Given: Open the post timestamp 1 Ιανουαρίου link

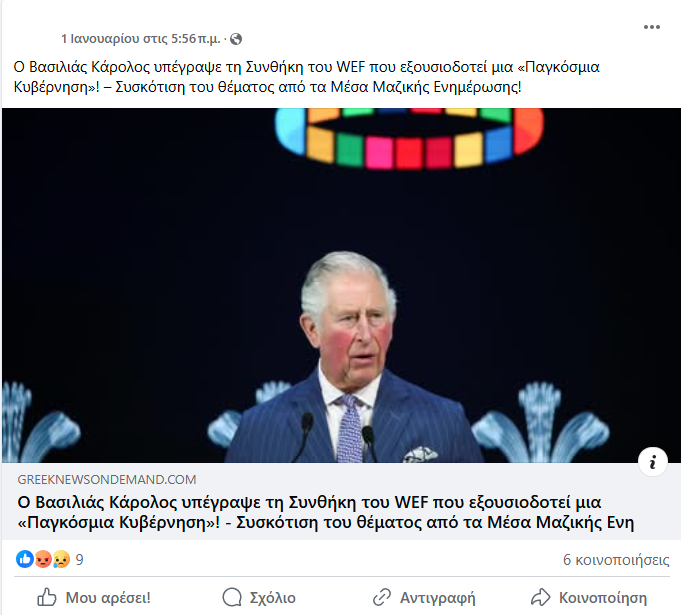Looking at the screenshot, I should click(x=141, y=39).
